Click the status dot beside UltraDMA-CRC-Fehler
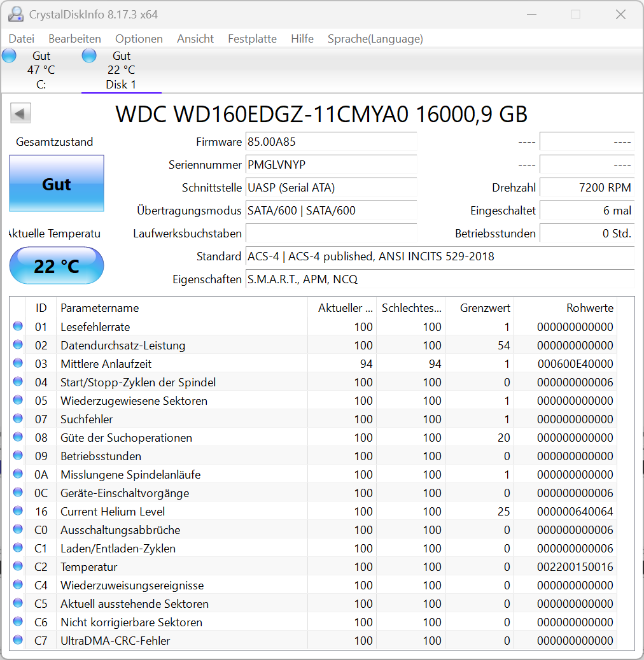This screenshot has width=644, height=660. point(18,641)
